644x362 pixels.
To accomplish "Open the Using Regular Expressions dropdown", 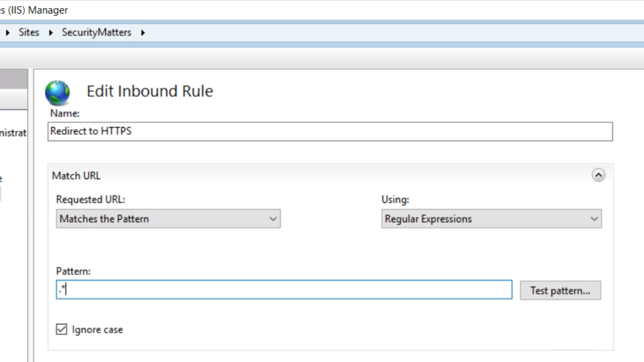I will tap(491, 219).
